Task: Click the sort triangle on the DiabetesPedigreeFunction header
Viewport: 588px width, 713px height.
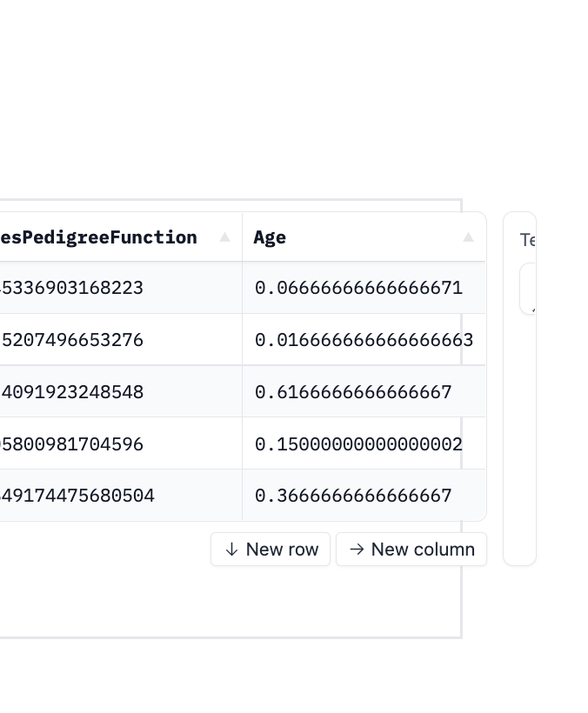Action: [224, 237]
